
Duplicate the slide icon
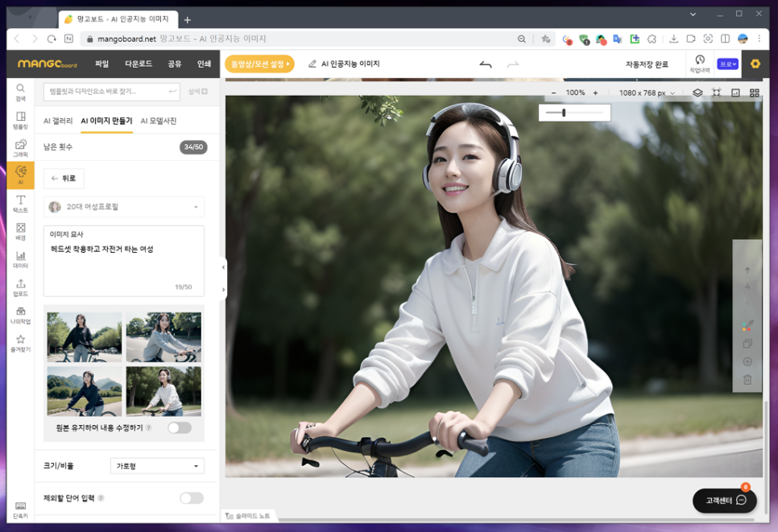[747, 343]
